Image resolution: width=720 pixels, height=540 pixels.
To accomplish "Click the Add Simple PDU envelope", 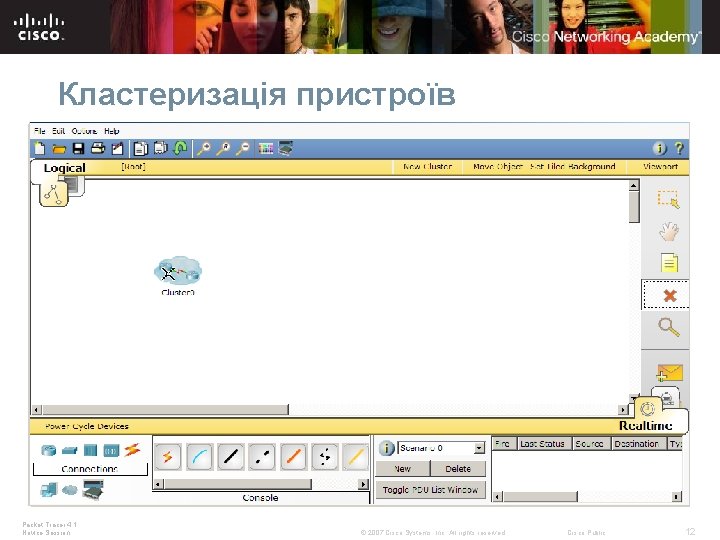I will point(669,372).
